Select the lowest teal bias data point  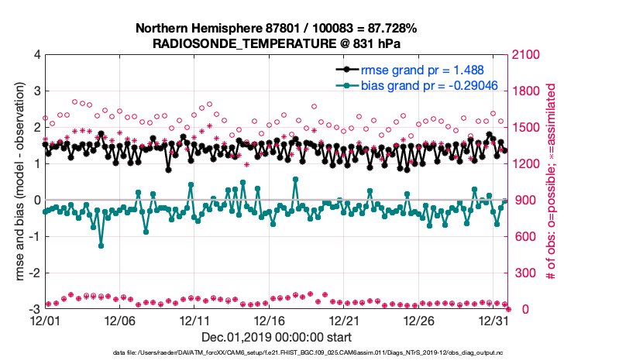point(101,246)
